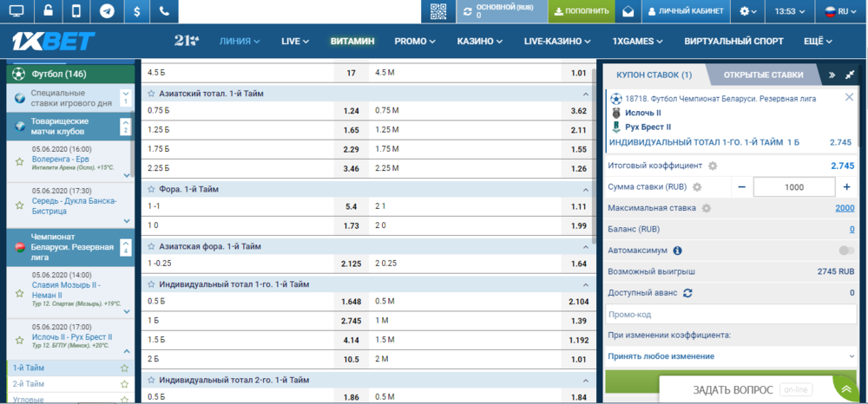The width and height of the screenshot is (868, 404).
Task: Open the ЛИНИЯ dropdown menu
Action: (x=240, y=41)
